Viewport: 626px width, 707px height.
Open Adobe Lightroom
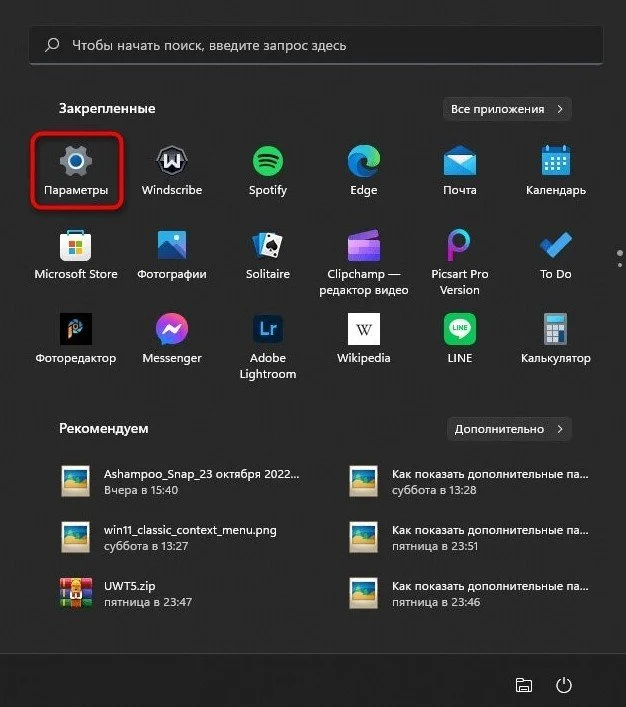pos(268,346)
